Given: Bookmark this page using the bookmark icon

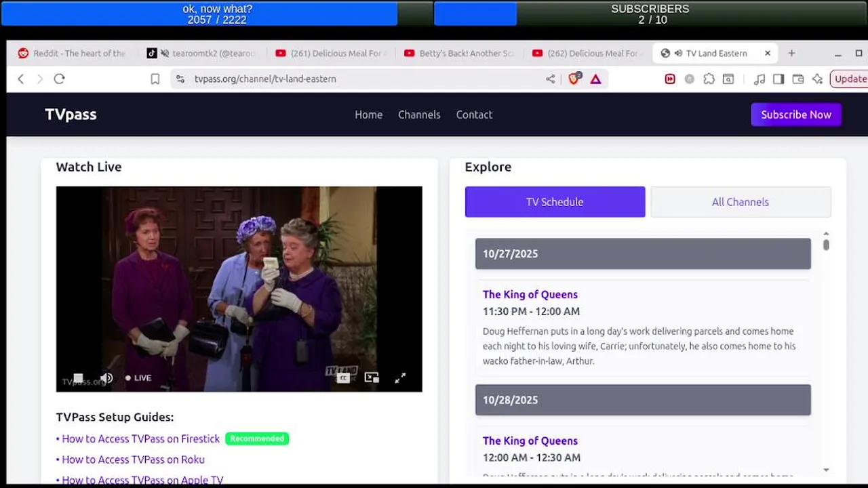Looking at the screenshot, I should point(155,79).
